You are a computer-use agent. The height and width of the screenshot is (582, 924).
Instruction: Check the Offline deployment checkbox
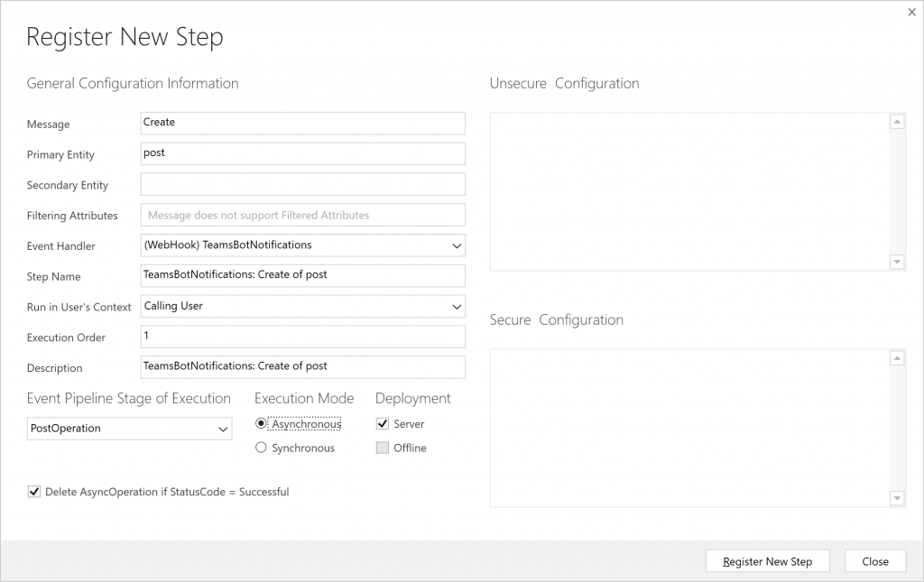click(x=383, y=448)
